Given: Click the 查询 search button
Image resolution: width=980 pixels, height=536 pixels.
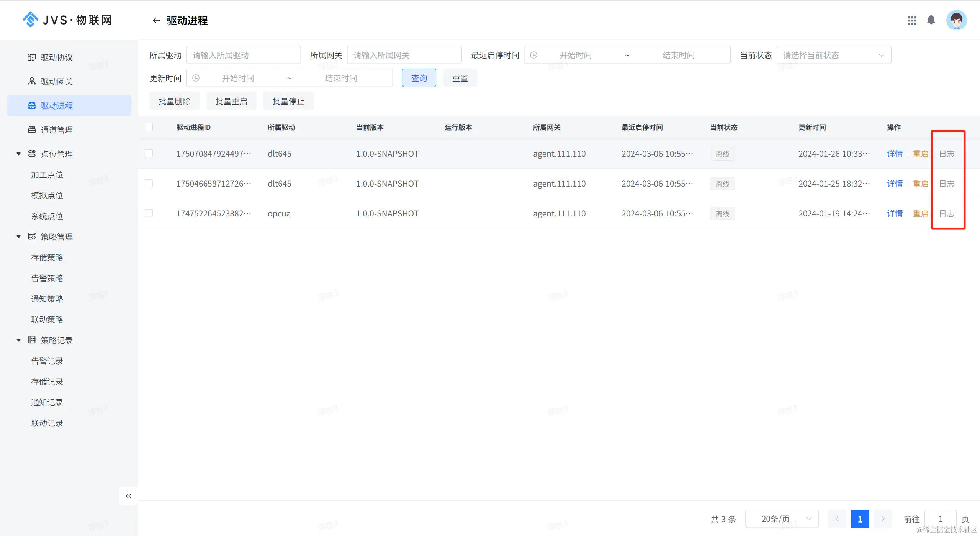Looking at the screenshot, I should coord(419,78).
